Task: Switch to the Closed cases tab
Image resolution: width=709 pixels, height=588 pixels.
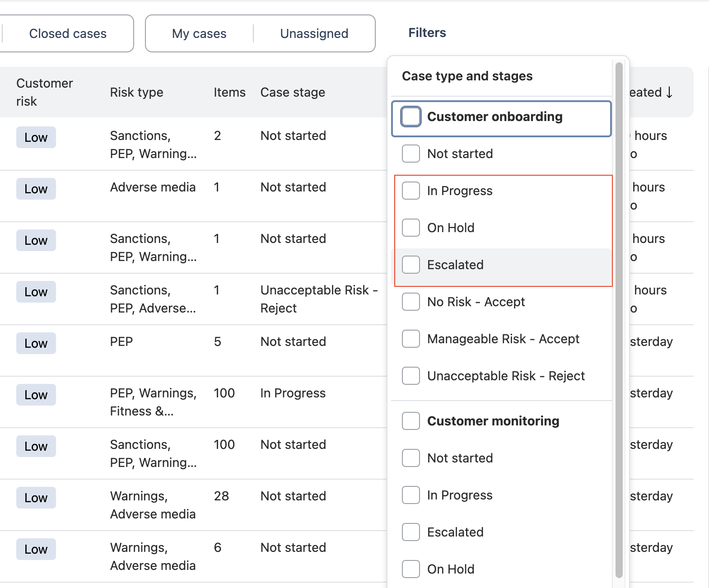Action: (68, 34)
